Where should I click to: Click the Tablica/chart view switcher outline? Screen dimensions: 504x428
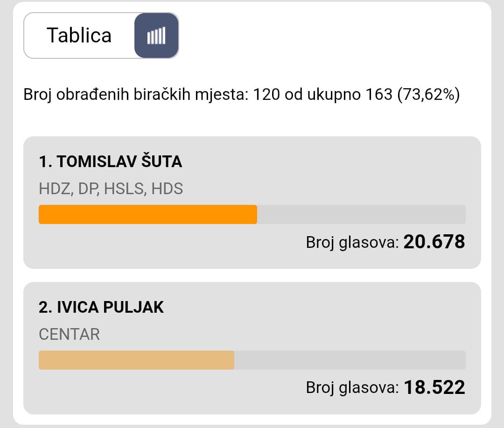[101, 35]
